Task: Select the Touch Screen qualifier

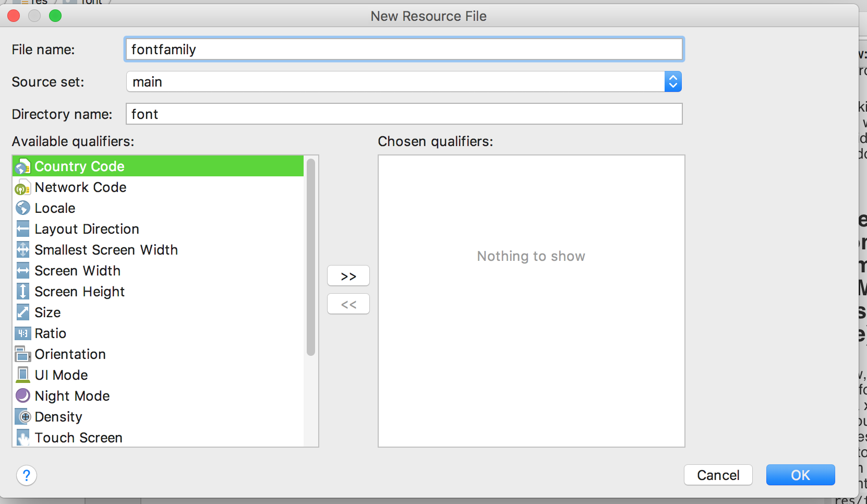Action: click(78, 438)
